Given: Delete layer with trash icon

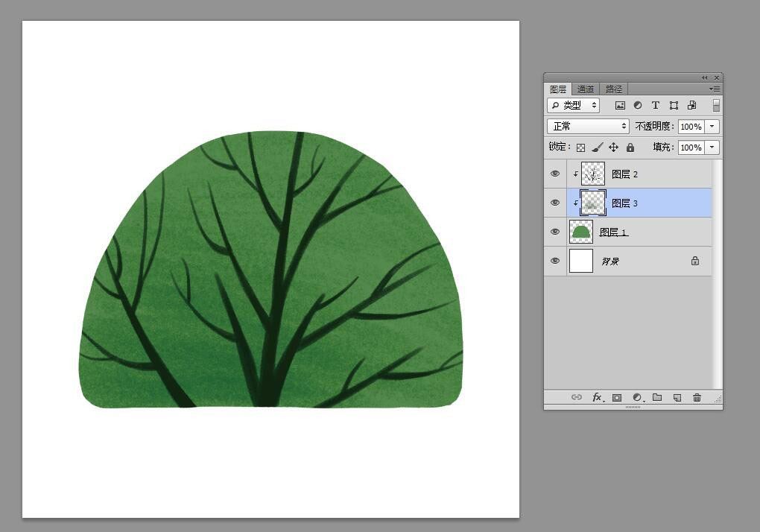Looking at the screenshot, I should 697,398.
